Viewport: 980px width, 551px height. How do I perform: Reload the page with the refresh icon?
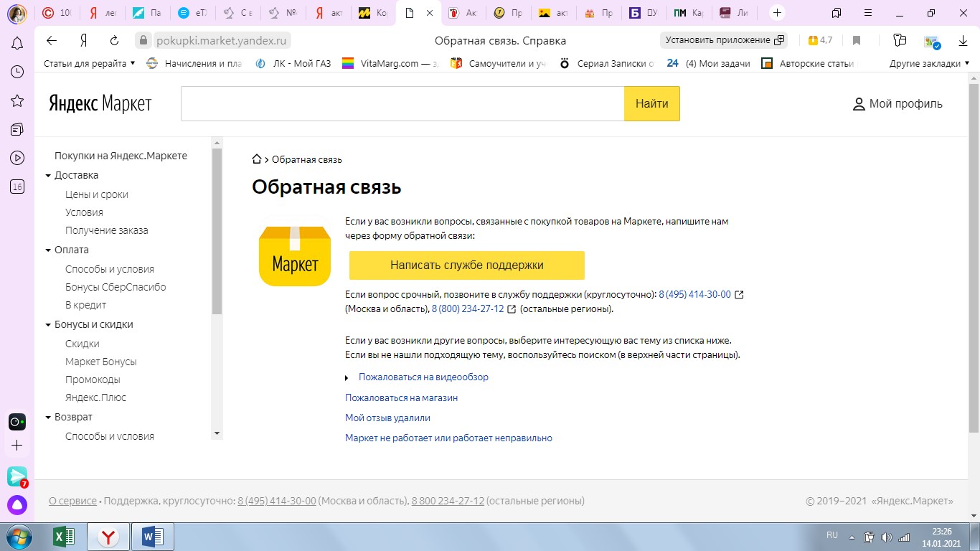pyautogui.click(x=114, y=40)
